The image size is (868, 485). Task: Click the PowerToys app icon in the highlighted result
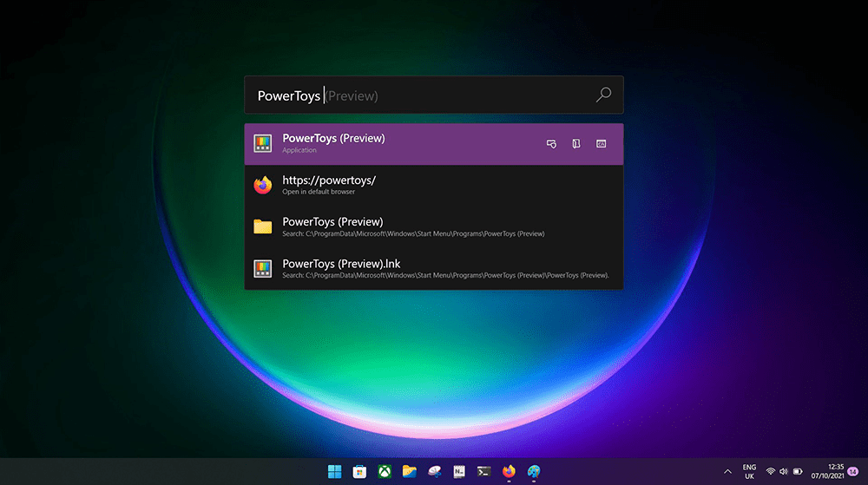pyautogui.click(x=263, y=144)
